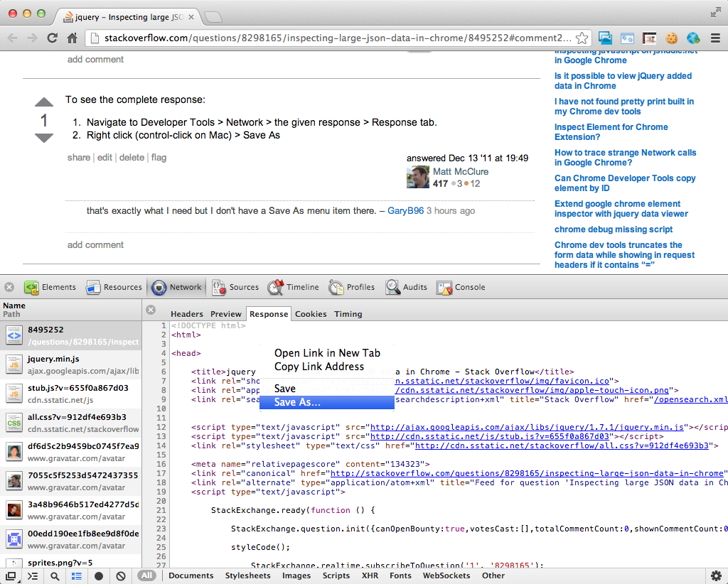Open the Console panel

[461, 287]
